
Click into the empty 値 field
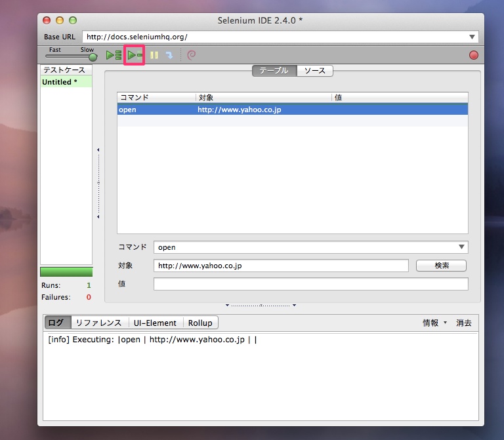tap(311, 284)
